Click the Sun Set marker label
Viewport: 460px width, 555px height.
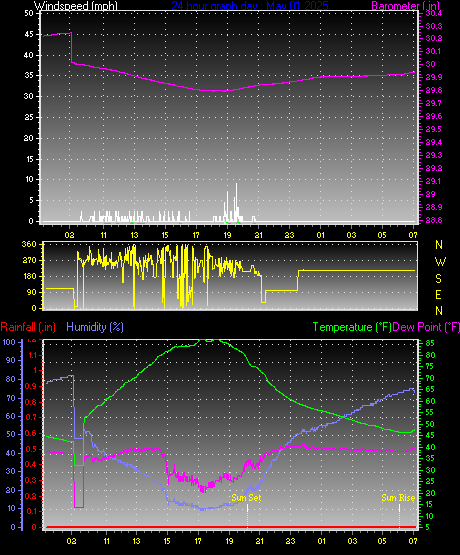pyautogui.click(x=246, y=498)
